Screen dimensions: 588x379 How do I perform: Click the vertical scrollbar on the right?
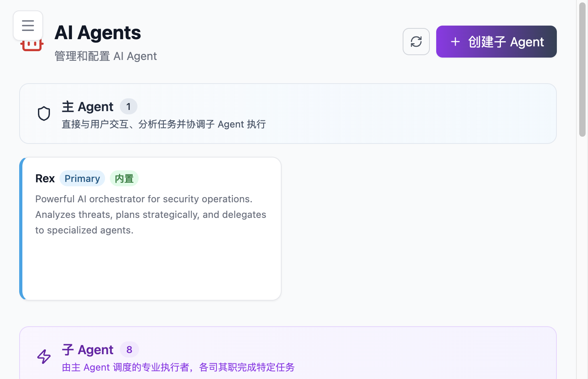(x=582, y=68)
